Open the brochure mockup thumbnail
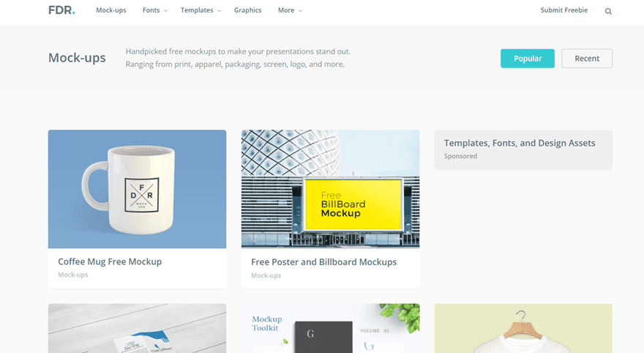 pos(137,328)
